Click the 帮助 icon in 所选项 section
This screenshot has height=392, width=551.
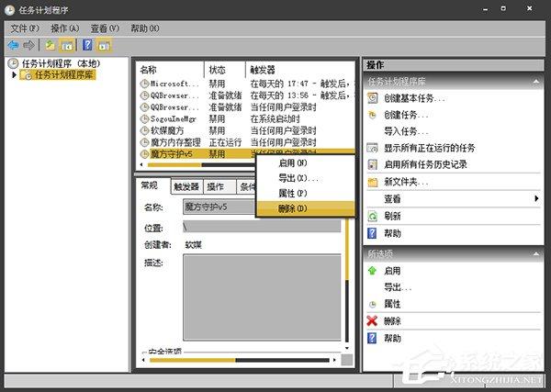(x=372, y=338)
